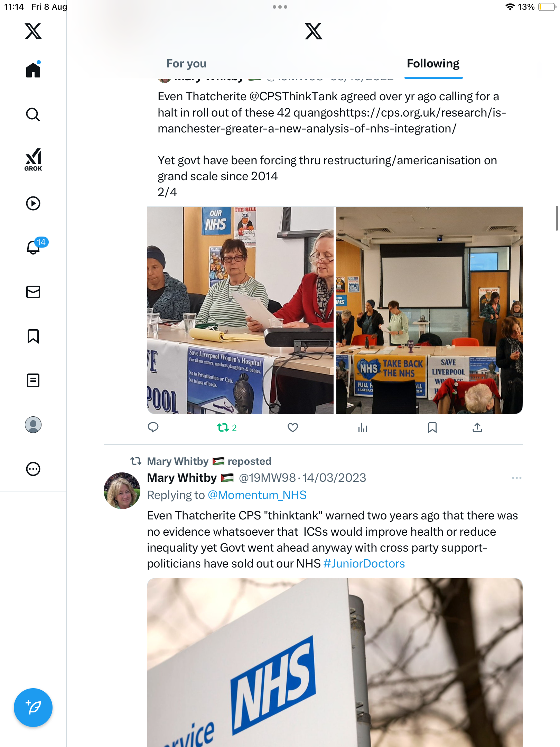The width and height of the screenshot is (560, 747).
Task: Open the #JuniorDoctors hashtag
Action: click(x=364, y=564)
